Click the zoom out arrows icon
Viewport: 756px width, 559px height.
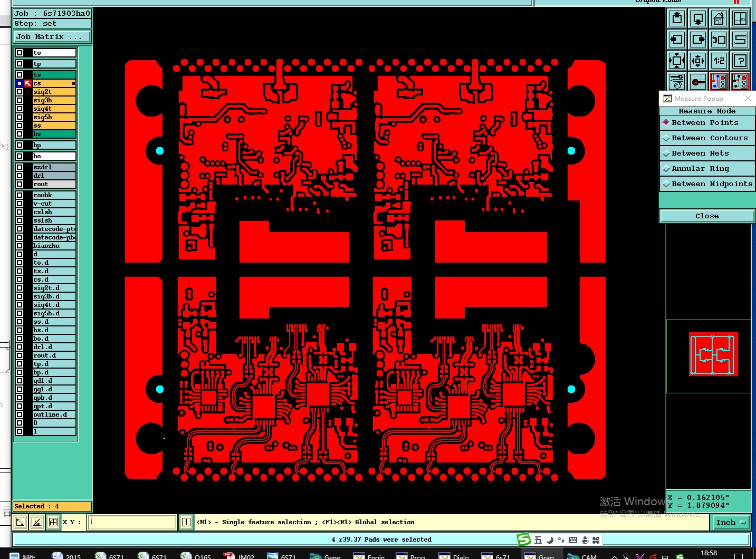(698, 61)
